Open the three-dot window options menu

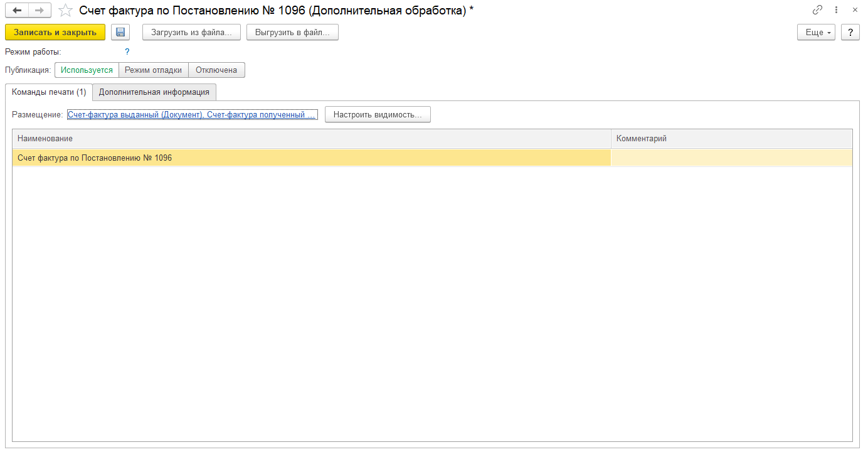click(x=836, y=10)
